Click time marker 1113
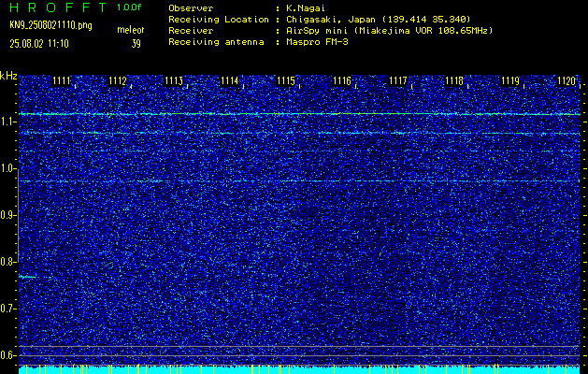Screen dimensions: 588x374 click(174, 80)
